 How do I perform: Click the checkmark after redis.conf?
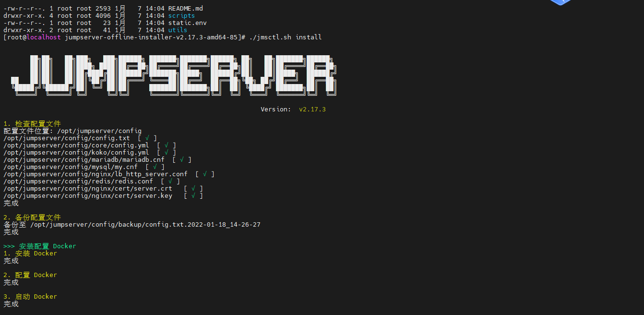pyautogui.click(x=170, y=181)
